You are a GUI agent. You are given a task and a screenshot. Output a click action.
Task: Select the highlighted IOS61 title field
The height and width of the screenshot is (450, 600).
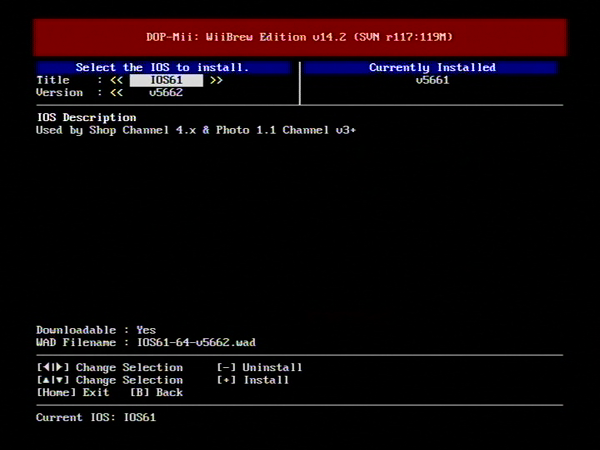(166, 80)
